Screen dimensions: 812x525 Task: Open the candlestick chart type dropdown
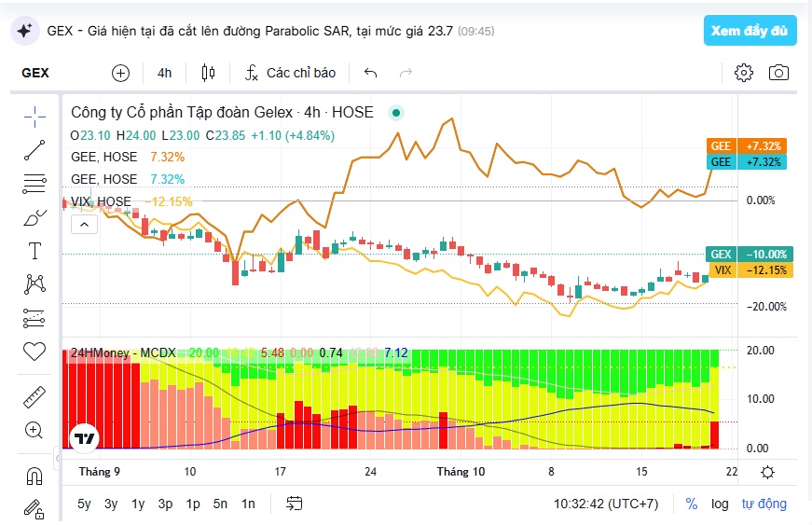pos(208,73)
